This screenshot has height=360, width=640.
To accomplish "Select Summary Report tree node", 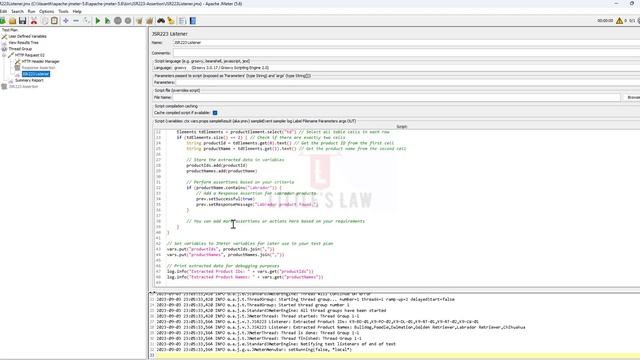I will tap(29, 80).
